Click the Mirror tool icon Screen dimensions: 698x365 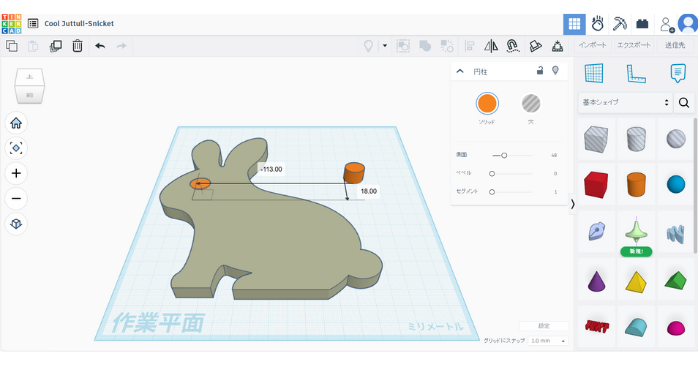491,46
